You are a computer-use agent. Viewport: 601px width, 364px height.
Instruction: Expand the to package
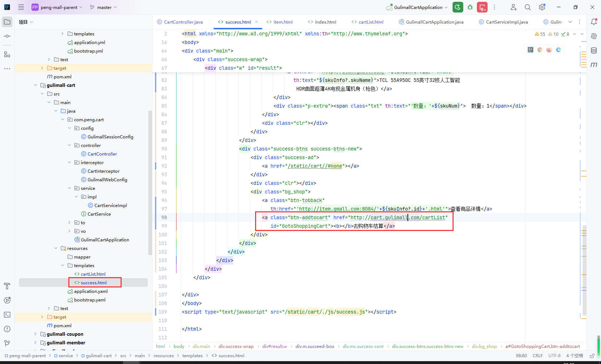click(69, 222)
